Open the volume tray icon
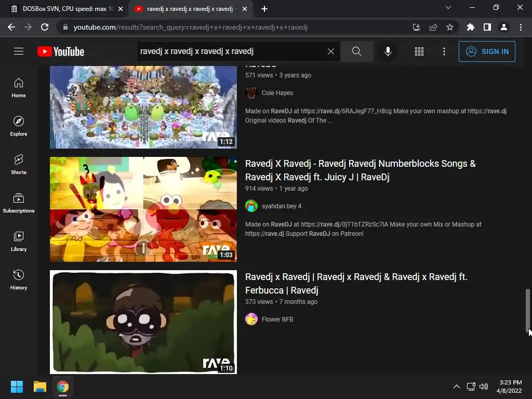532x399 pixels. 484,387
